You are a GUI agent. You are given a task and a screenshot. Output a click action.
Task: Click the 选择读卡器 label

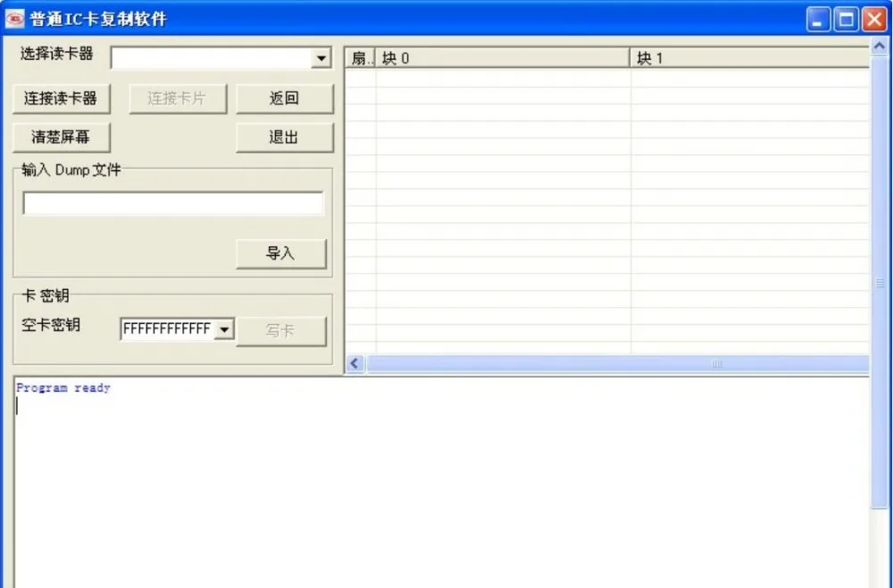pos(56,54)
